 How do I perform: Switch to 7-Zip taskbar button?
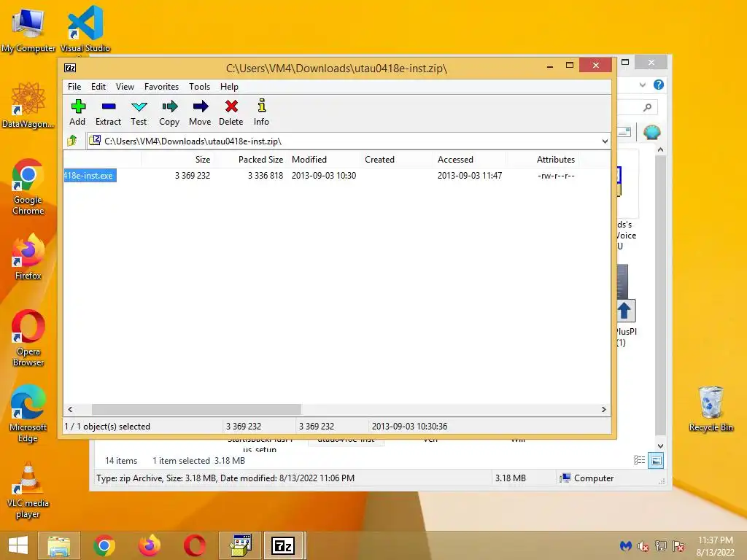(284, 545)
